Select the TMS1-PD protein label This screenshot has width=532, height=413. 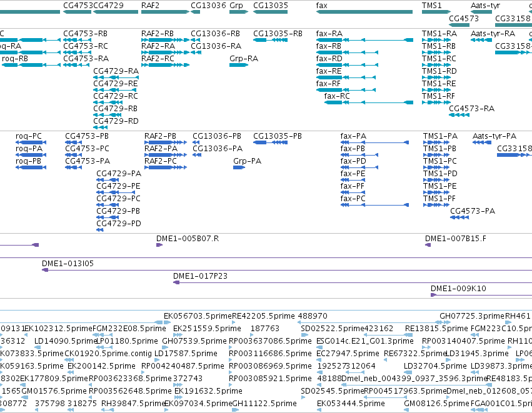(440, 174)
